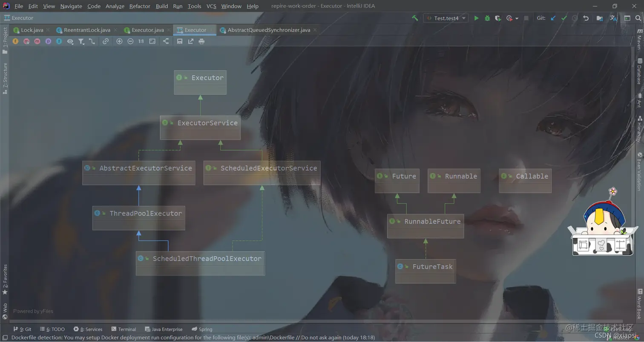644x342 pixels.
Task: Expand the arrow next to the profiler icon
Action: pyautogui.click(x=517, y=19)
